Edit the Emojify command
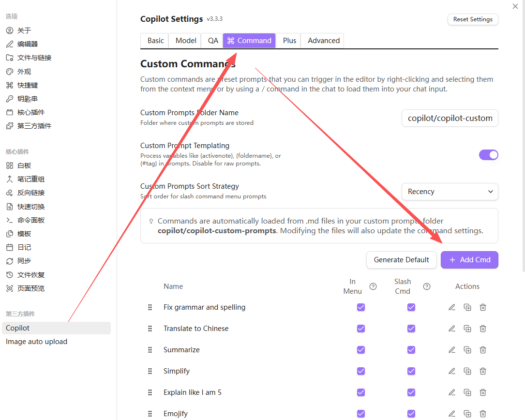This screenshot has width=525, height=420. (451, 414)
